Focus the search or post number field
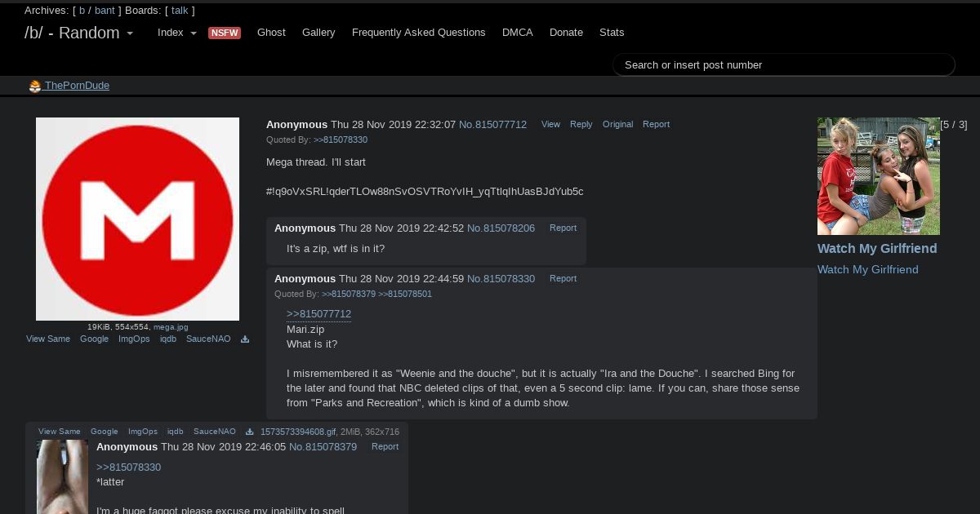Viewport: 980px width, 514px height. [783, 65]
